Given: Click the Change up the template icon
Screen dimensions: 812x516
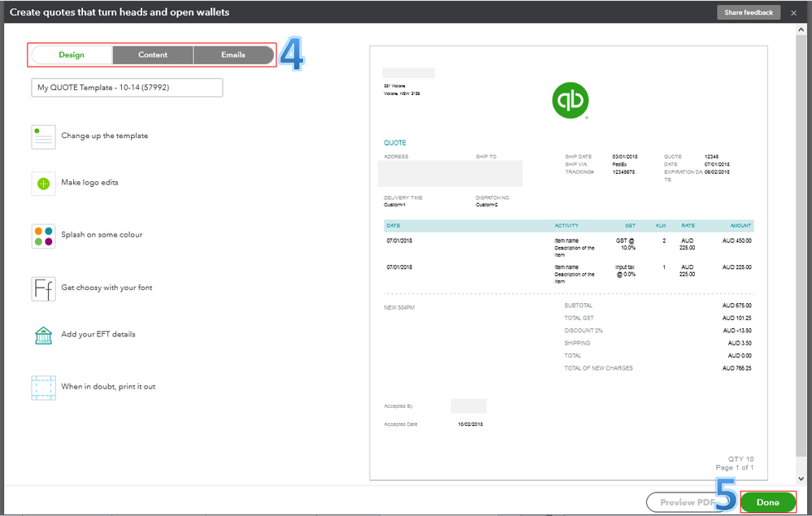Looking at the screenshot, I should click(44, 137).
